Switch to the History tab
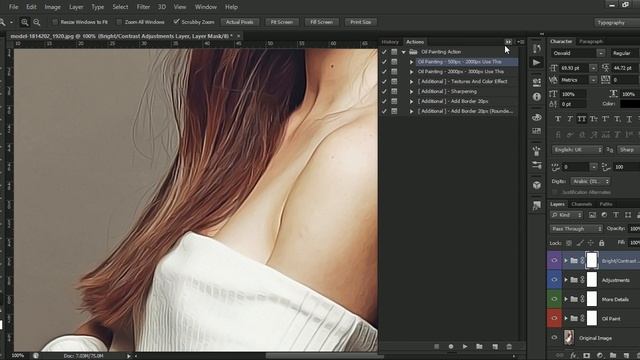Image resolution: width=640 pixels, height=360 pixels. (390, 42)
